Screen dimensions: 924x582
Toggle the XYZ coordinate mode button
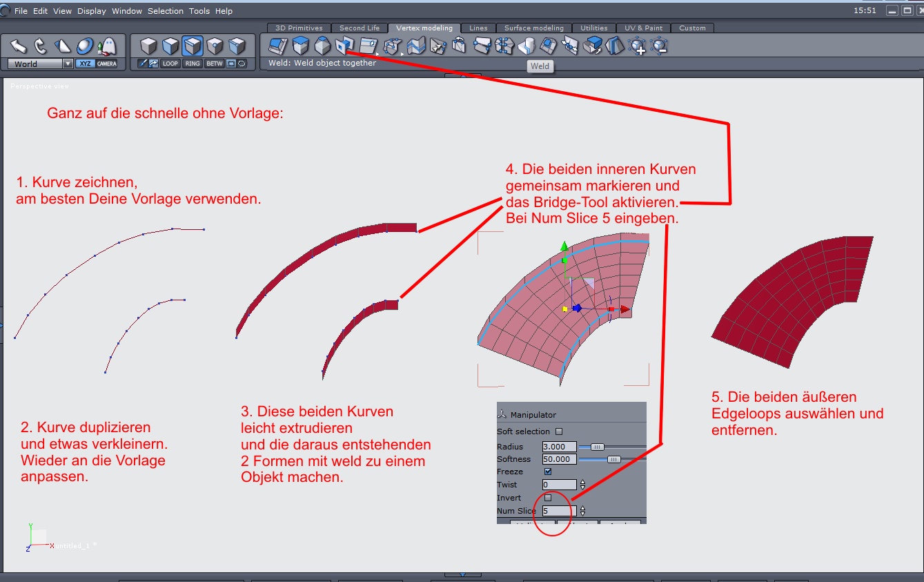(85, 64)
